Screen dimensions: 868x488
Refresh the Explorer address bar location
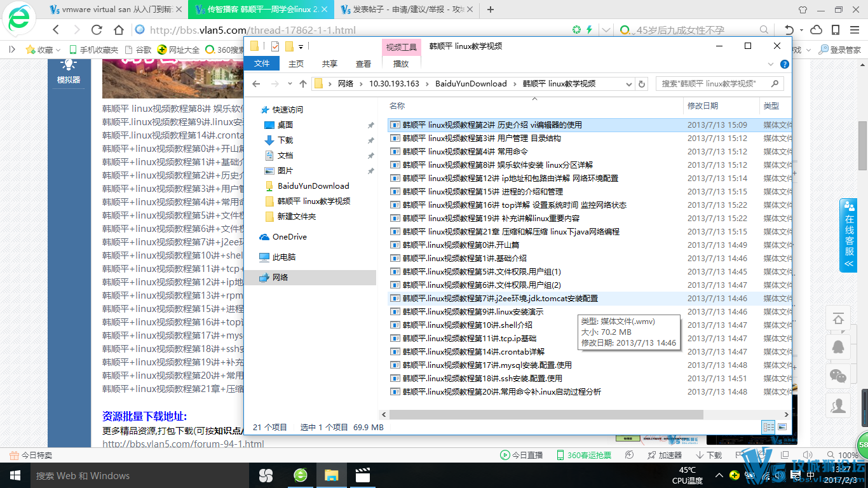642,84
